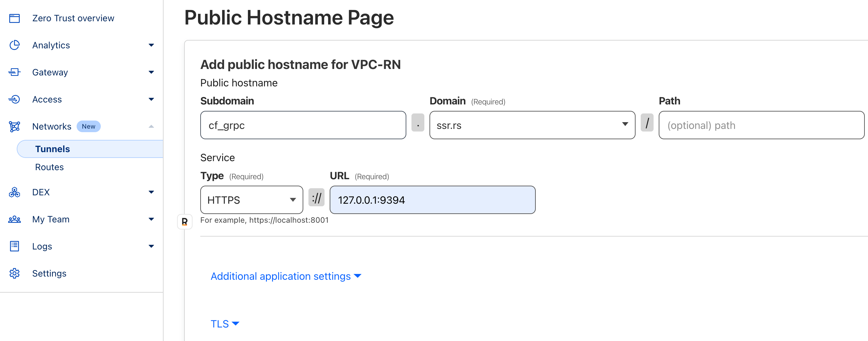Image resolution: width=868 pixels, height=341 pixels.
Task: Open Routes under Networks
Action: [x=49, y=167]
